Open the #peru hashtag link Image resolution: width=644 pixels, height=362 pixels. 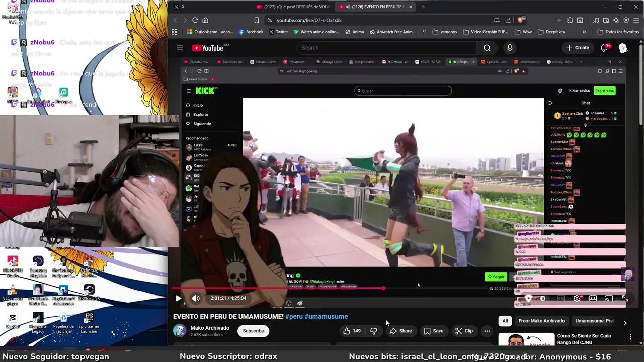tap(294, 317)
